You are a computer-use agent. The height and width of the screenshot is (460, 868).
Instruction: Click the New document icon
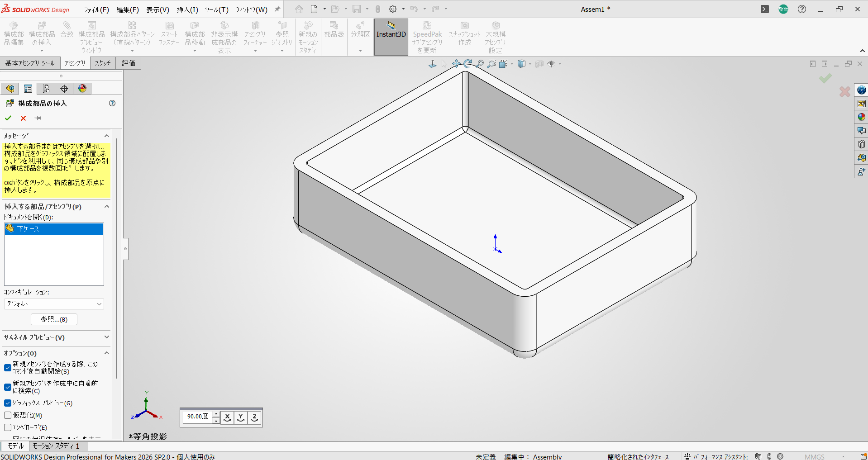pyautogui.click(x=314, y=9)
